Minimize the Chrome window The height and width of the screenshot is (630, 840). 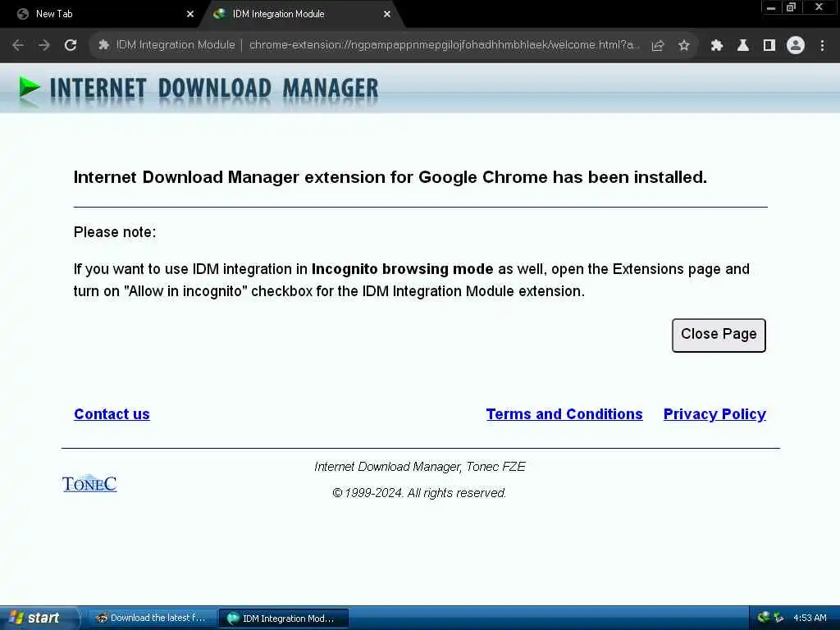tap(771, 7)
